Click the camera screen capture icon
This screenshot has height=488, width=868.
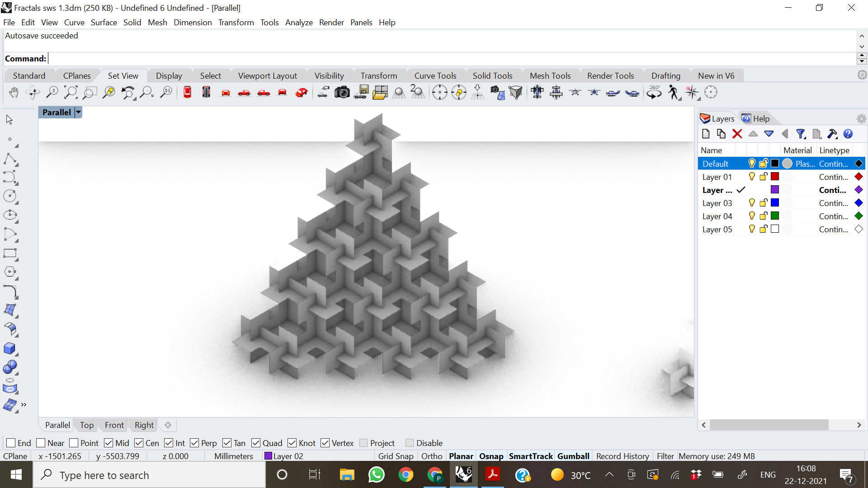[x=342, y=93]
